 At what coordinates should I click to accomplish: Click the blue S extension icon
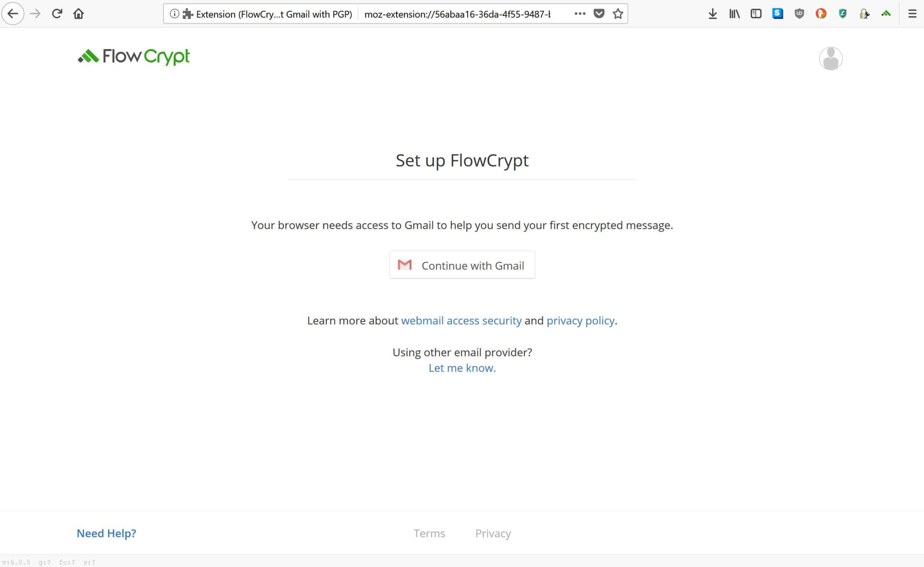point(778,14)
